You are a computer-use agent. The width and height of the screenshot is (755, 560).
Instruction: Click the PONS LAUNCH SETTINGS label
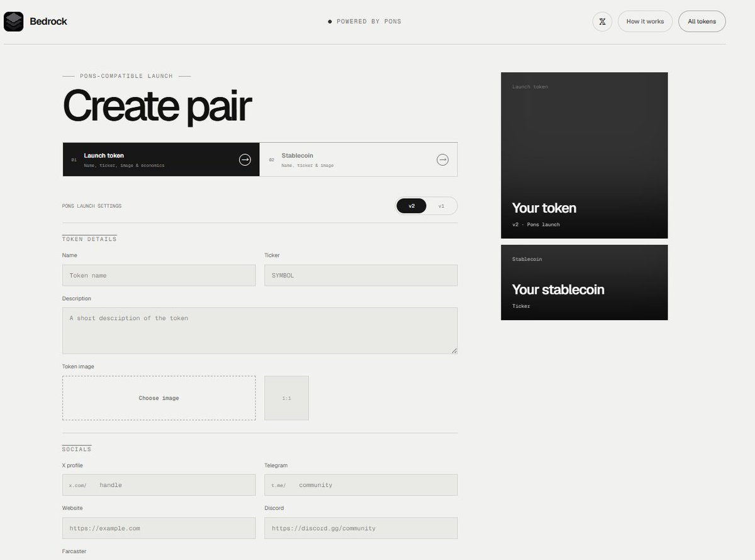(92, 206)
